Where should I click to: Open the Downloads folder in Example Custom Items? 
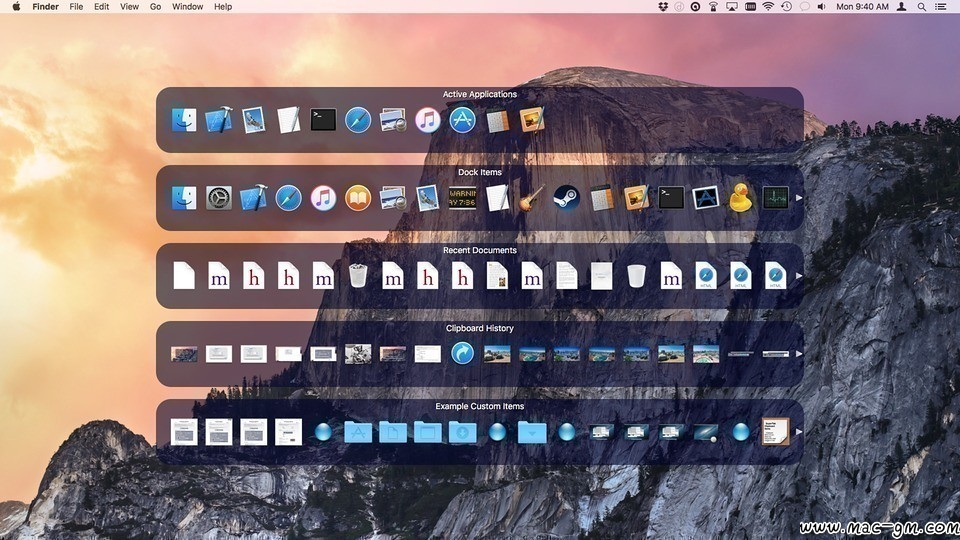point(462,432)
